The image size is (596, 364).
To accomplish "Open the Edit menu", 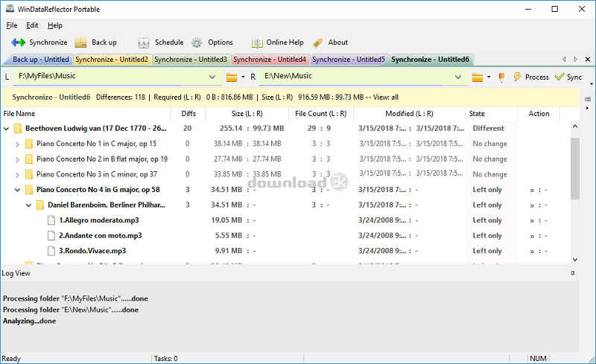I will (32, 25).
